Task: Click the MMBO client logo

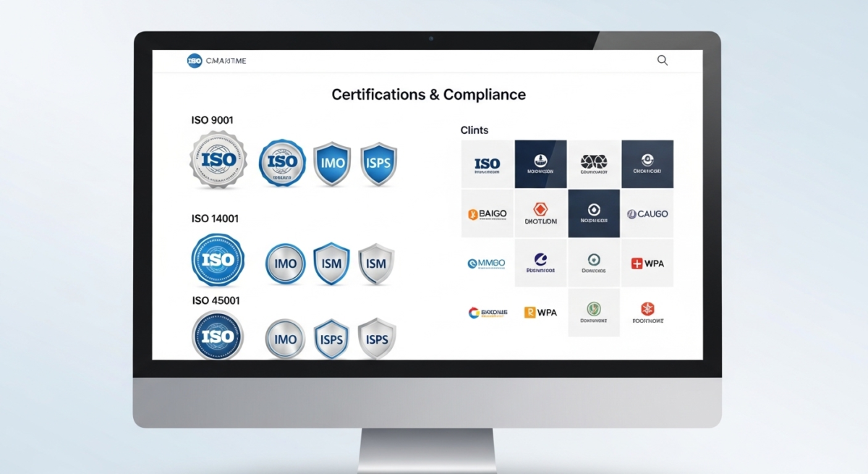Action: [487, 263]
